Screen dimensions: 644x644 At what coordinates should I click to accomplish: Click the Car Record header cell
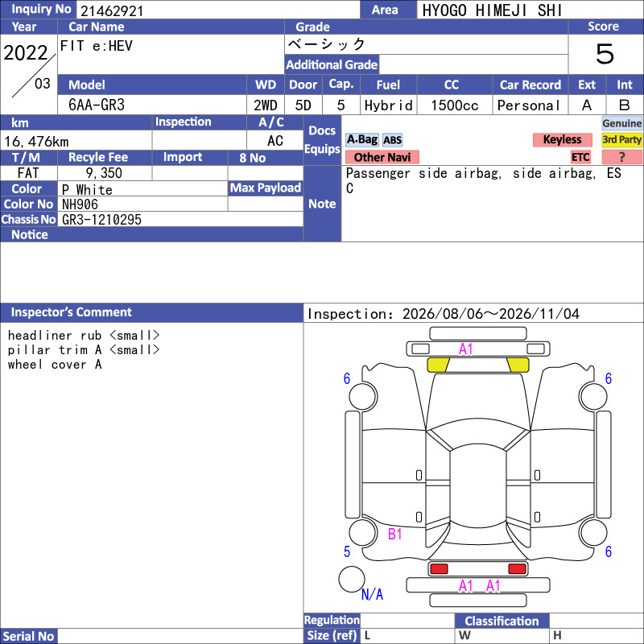tap(530, 85)
